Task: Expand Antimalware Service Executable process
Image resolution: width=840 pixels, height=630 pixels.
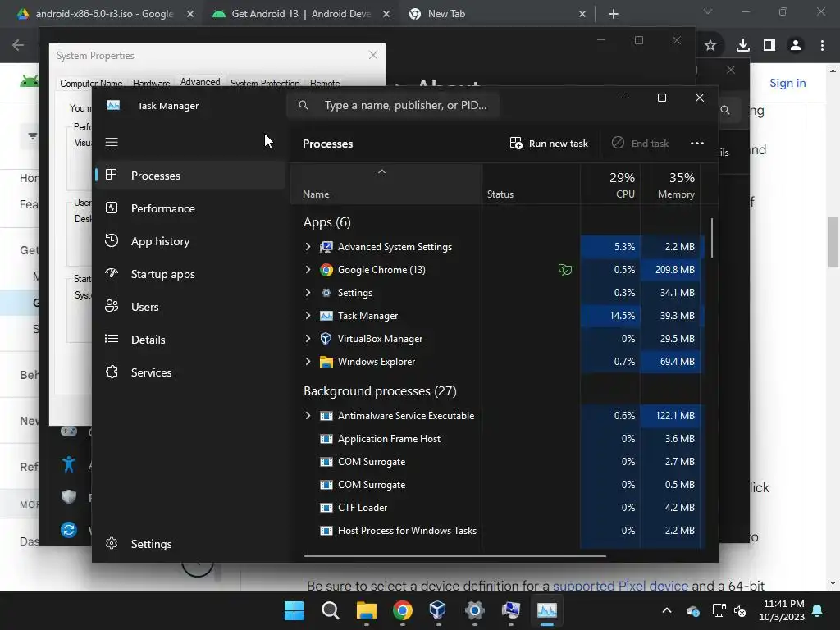Action: tap(308, 416)
